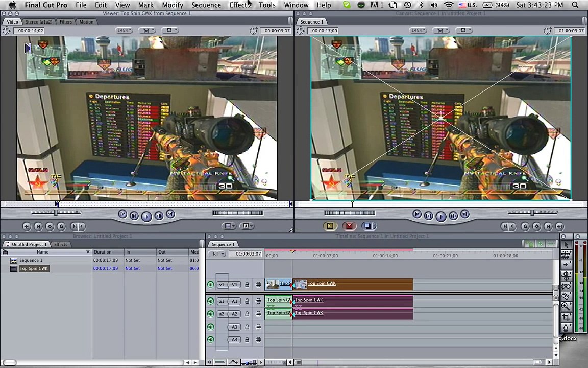Select the Pen tool in Tool palette
The image size is (588, 368).
tap(566, 328)
